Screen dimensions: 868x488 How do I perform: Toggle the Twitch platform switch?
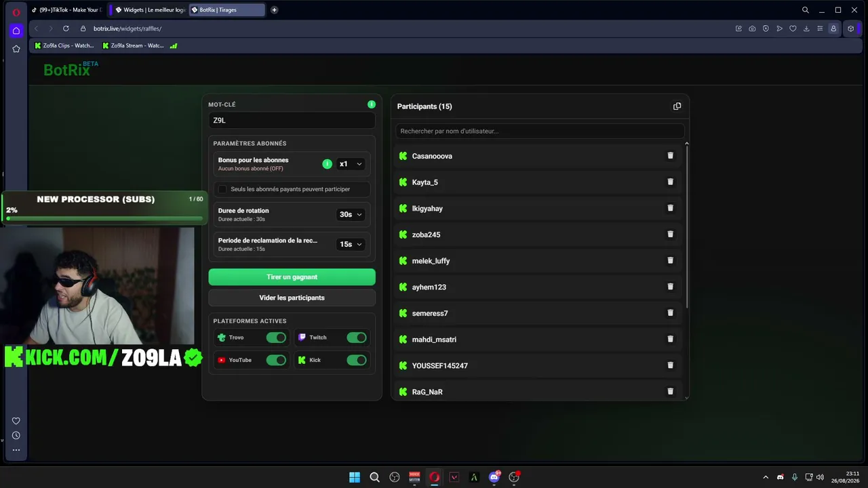click(357, 338)
